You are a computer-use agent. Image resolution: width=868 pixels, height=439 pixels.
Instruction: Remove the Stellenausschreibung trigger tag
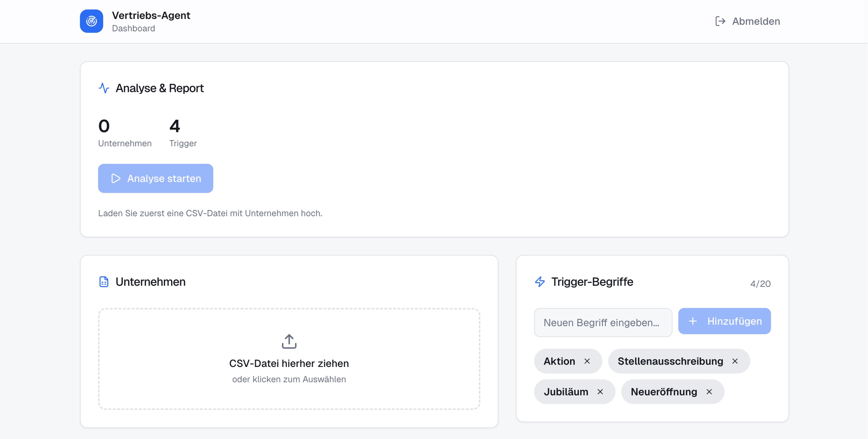[x=735, y=361]
